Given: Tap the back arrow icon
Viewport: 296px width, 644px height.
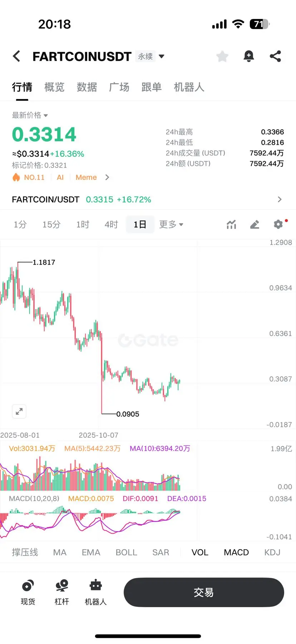Looking at the screenshot, I should (x=16, y=56).
